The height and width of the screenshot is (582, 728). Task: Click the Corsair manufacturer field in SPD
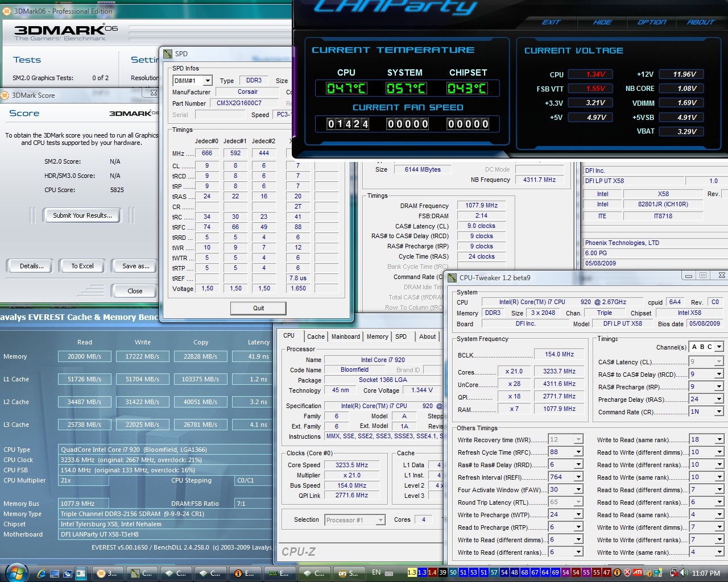pyautogui.click(x=247, y=92)
